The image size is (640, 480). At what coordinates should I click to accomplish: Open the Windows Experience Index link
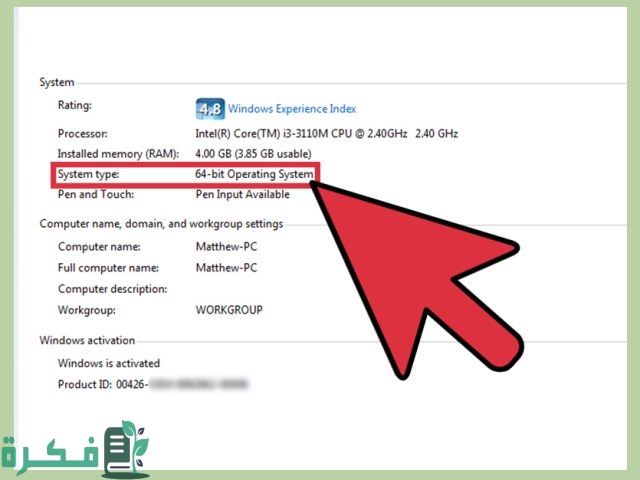[x=292, y=109]
